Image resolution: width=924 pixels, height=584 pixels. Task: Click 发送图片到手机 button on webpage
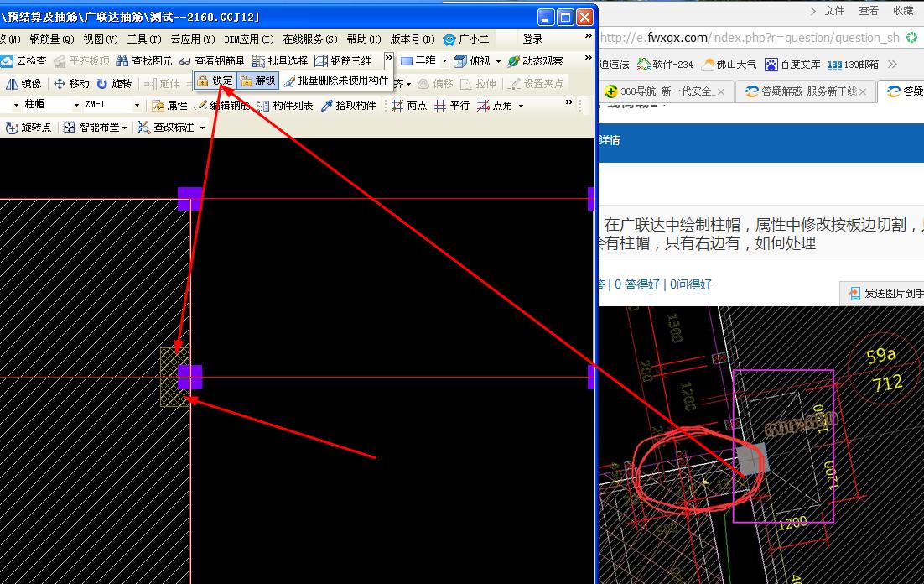click(881, 293)
